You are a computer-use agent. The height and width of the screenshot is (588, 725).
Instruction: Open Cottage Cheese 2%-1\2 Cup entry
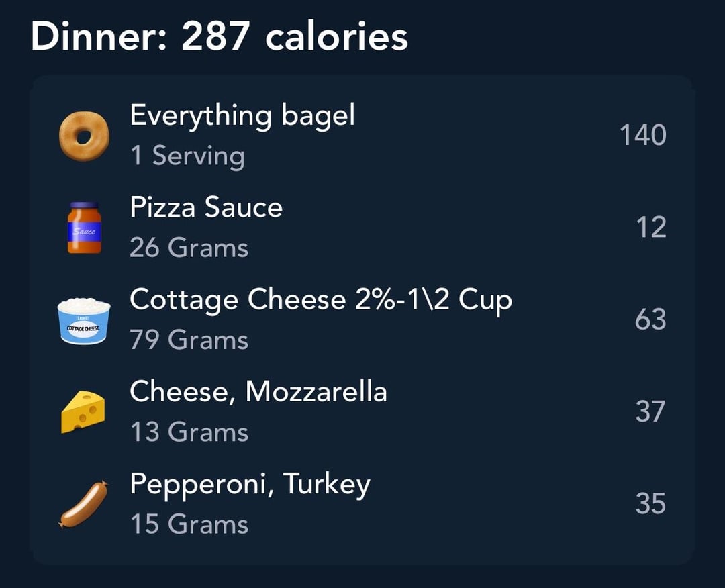pyautogui.click(x=362, y=320)
